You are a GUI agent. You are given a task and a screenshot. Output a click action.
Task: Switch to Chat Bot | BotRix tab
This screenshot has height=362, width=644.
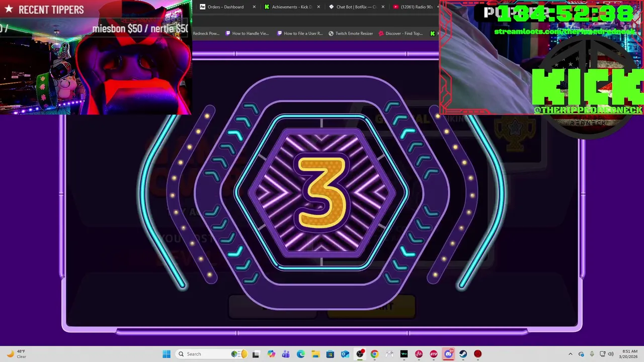pyautogui.click(x=356, y=7)
